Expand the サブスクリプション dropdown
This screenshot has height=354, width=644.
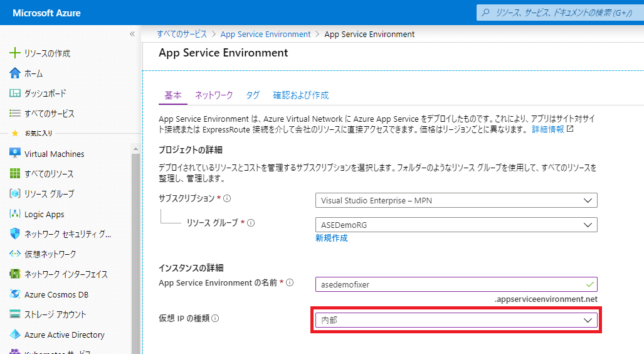click(456, 200)
